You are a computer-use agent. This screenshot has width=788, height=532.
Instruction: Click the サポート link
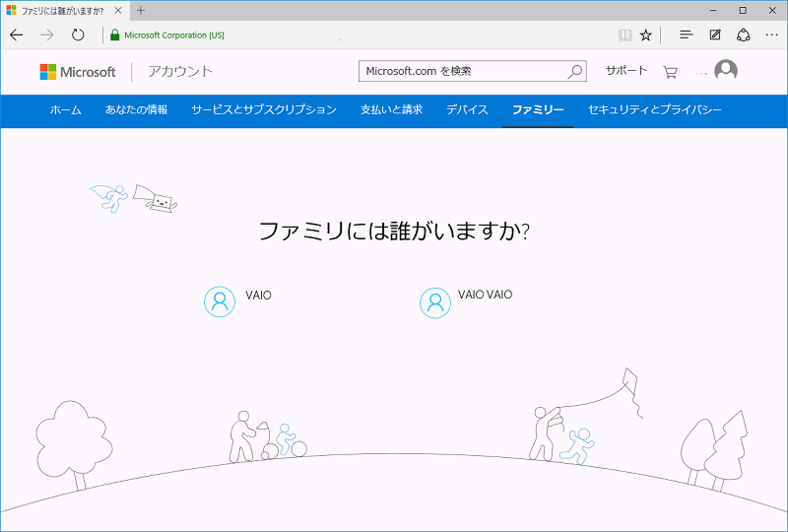[x=626, y=70]
